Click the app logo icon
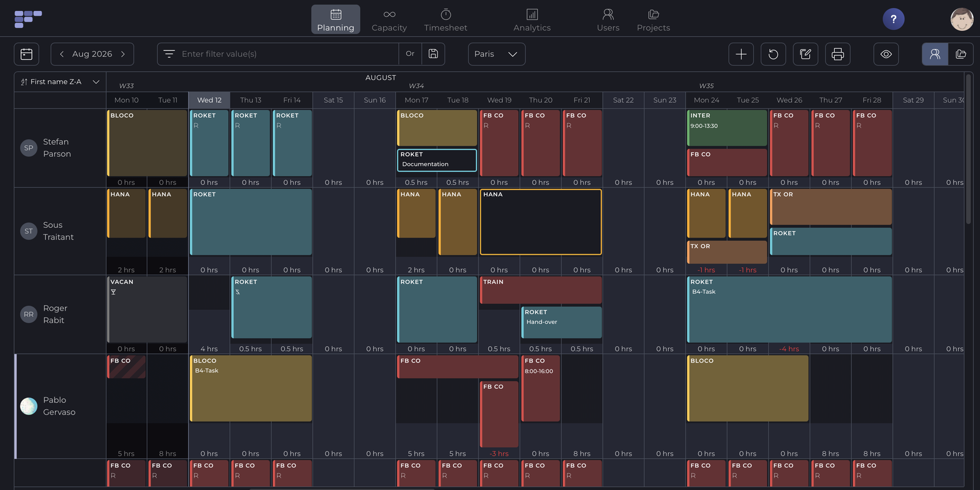Screen dimensions: 980x490 (x=28, y=19)
